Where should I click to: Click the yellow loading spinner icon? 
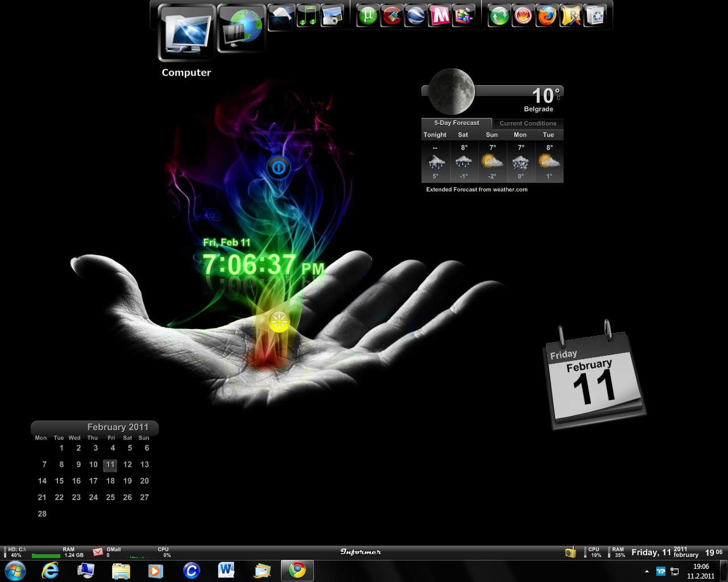279,322
